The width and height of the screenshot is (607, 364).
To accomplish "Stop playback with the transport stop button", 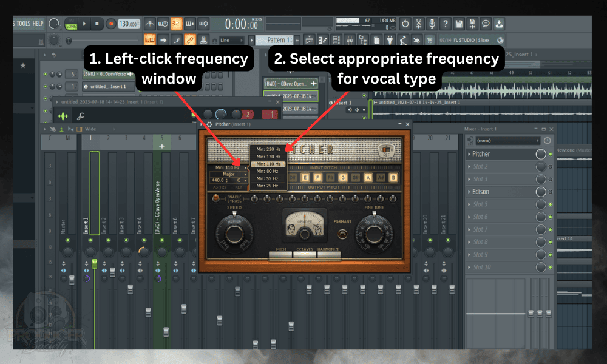I will tap(97, 24).
